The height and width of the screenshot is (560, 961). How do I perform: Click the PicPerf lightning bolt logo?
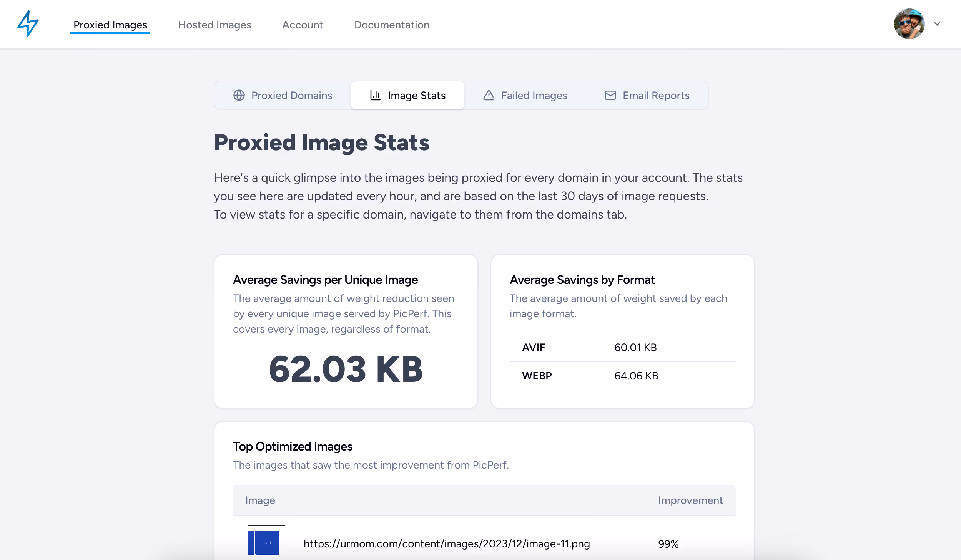[x=27, y=24]
